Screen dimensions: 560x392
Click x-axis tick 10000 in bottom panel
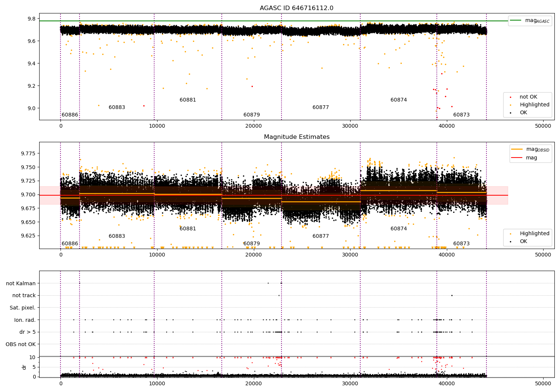coord(157,383)
